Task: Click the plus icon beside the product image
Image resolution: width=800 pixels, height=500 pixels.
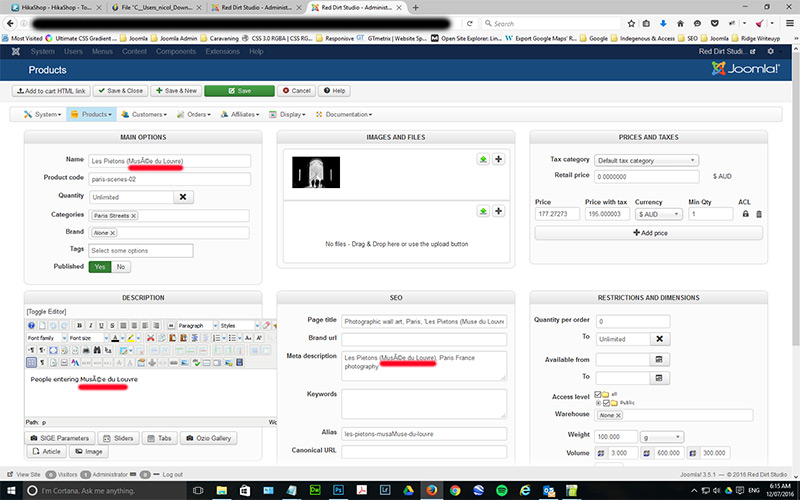Action: [498, 159]
